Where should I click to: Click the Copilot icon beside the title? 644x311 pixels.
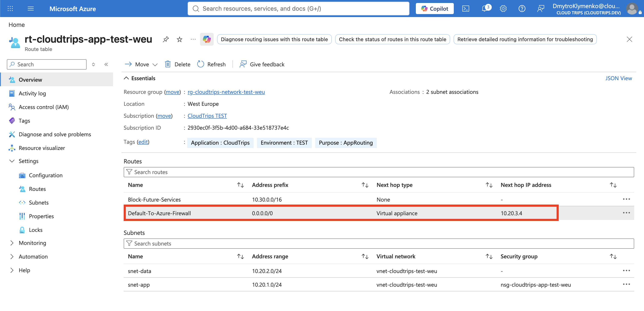click(x=207, y=39)
